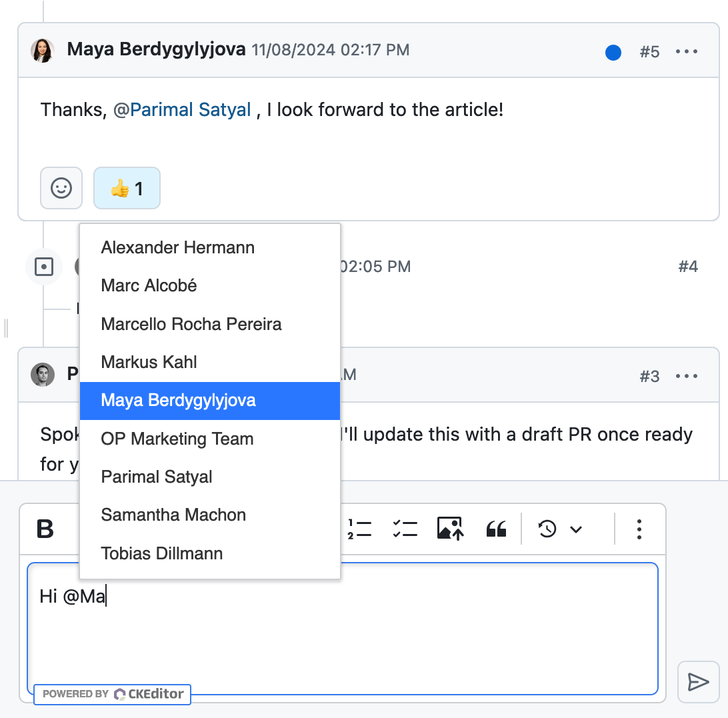Send the comment with arrow button
The height and width of the screenshot is (718, 728).
point(698,681)
